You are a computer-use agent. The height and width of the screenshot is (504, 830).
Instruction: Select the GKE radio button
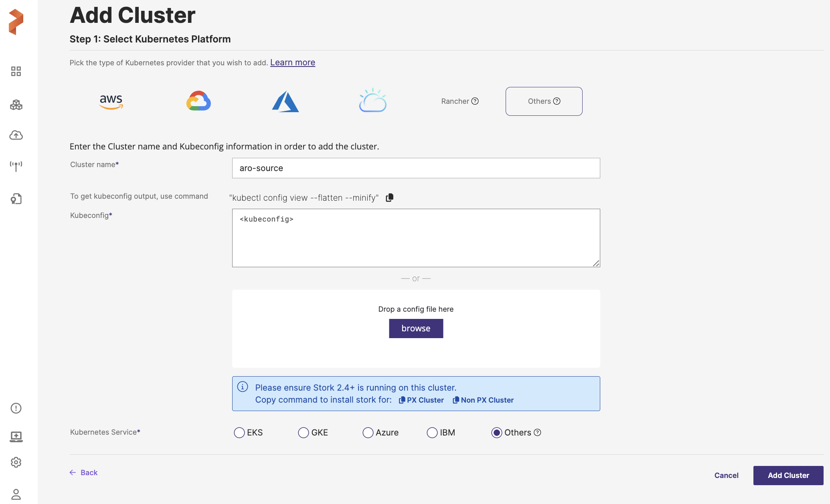coord(304,433)
